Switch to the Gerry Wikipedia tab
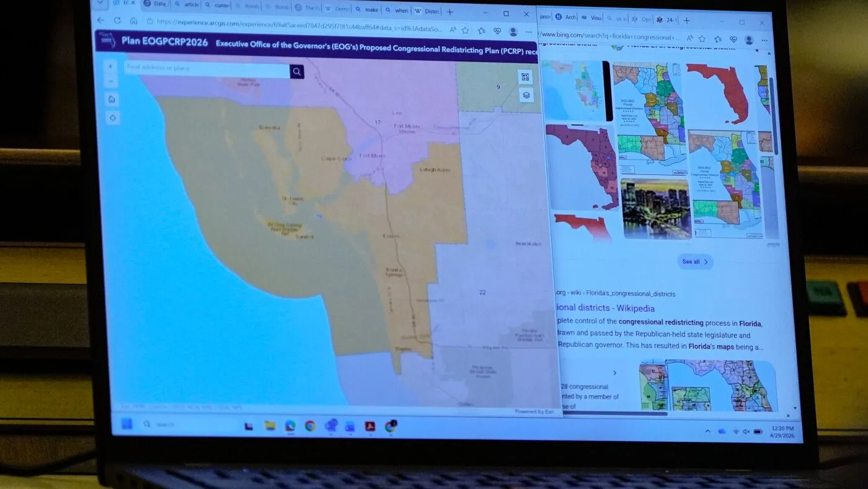Image resolution: width=868 pixels, height=489 pixels. point(337,9)
